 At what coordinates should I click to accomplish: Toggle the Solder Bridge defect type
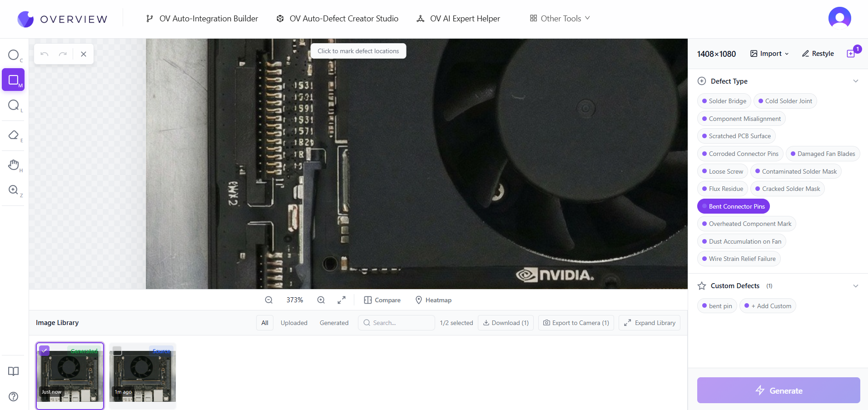[724, 101]
